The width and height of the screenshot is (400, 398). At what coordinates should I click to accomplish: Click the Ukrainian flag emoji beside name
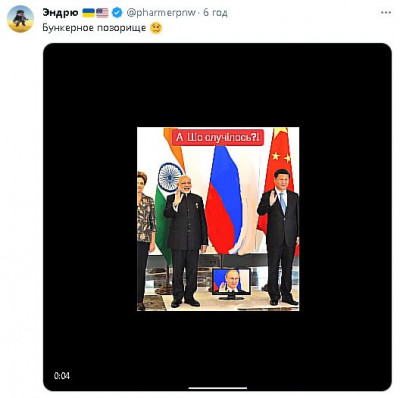point(88,13)
